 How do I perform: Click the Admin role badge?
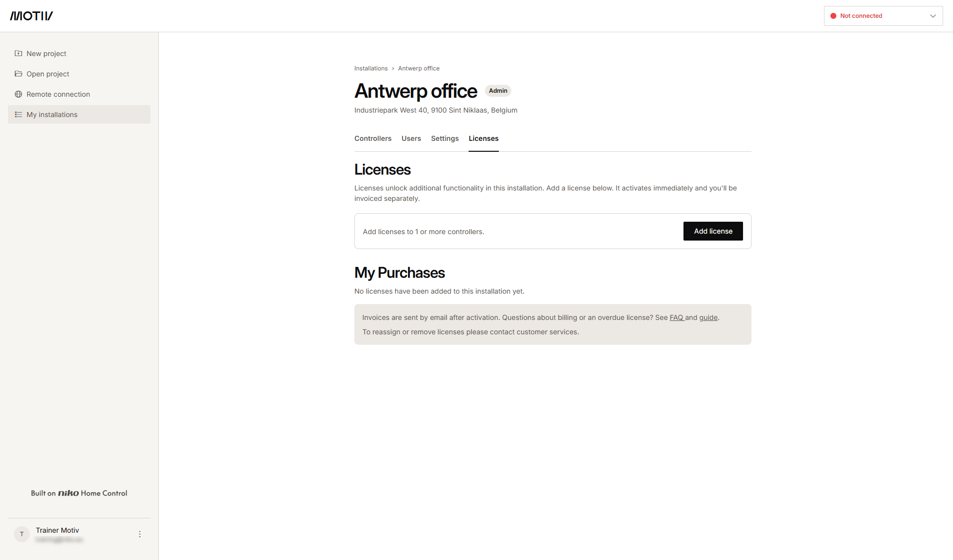click(498, 91)
